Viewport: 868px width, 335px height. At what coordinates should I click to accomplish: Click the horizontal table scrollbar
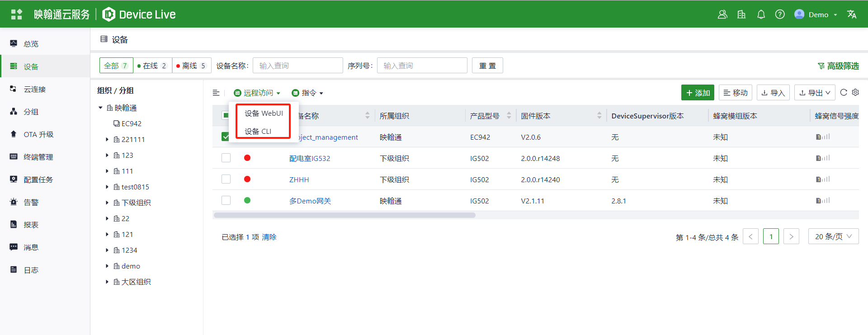click(344, 215)
